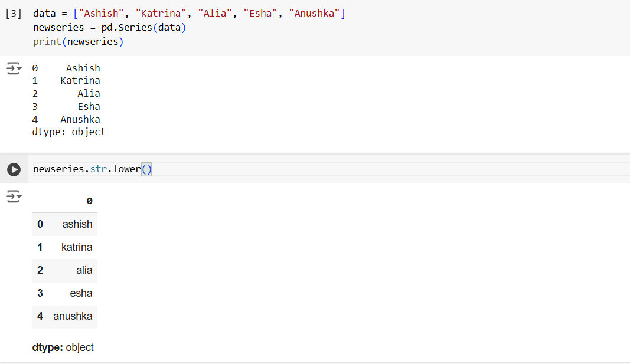
Task: Click the dropdown arrow on the first output icon
Action: coord(19,71)
